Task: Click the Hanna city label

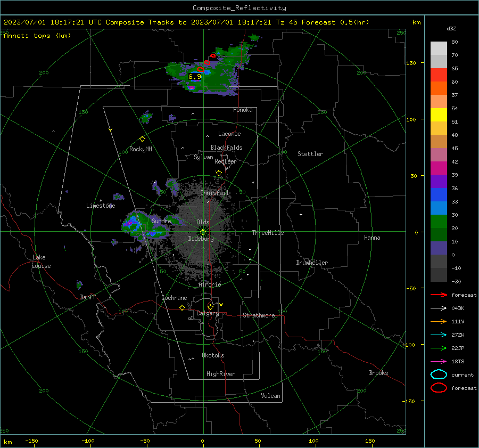Action: (x=372, y=238)
